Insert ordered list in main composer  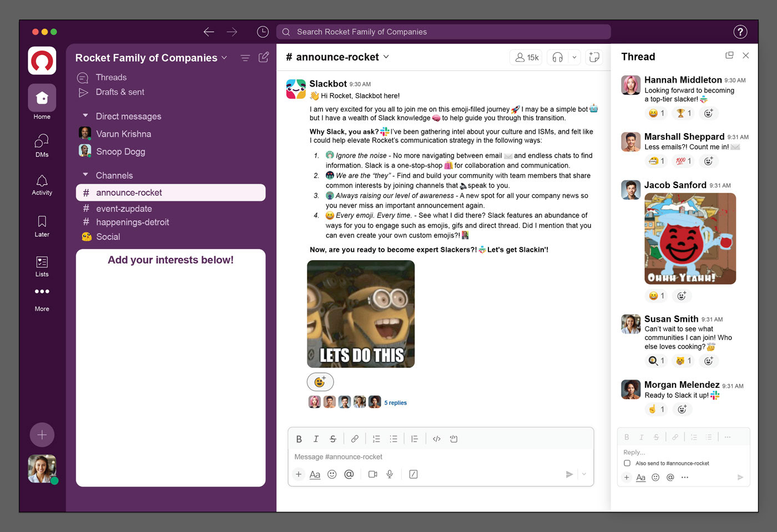pos(376,439)
